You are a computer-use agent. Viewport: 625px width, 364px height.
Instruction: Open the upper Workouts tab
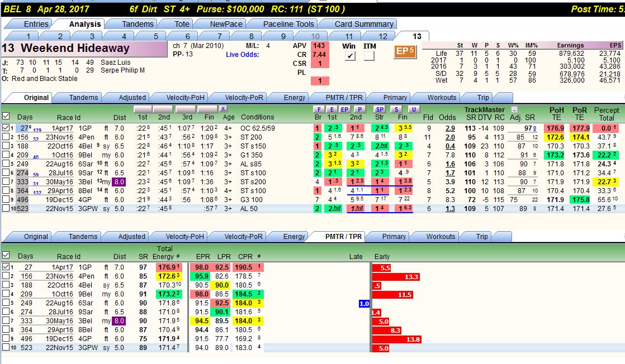[x=442, y=98]
